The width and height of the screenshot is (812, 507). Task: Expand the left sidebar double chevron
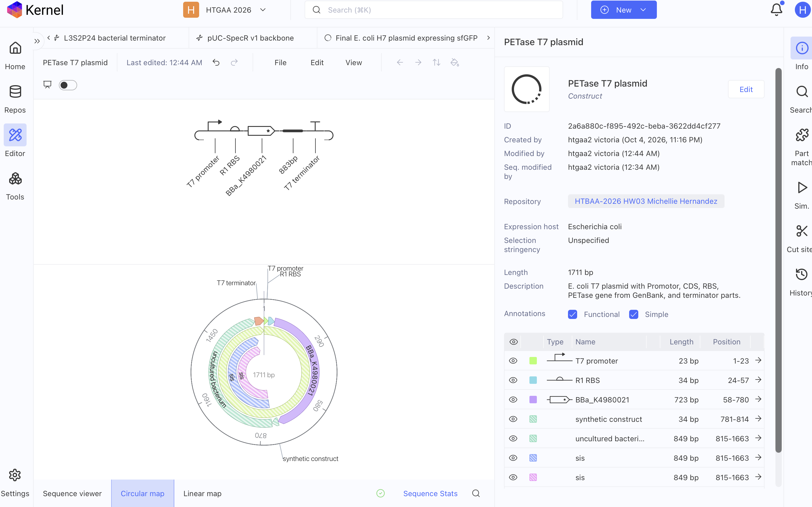[37, 41]
